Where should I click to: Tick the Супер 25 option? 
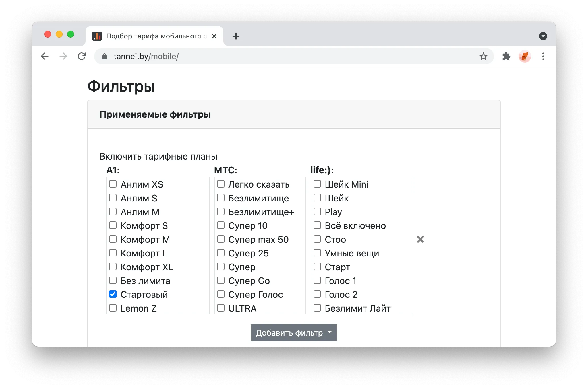point(221,253)
